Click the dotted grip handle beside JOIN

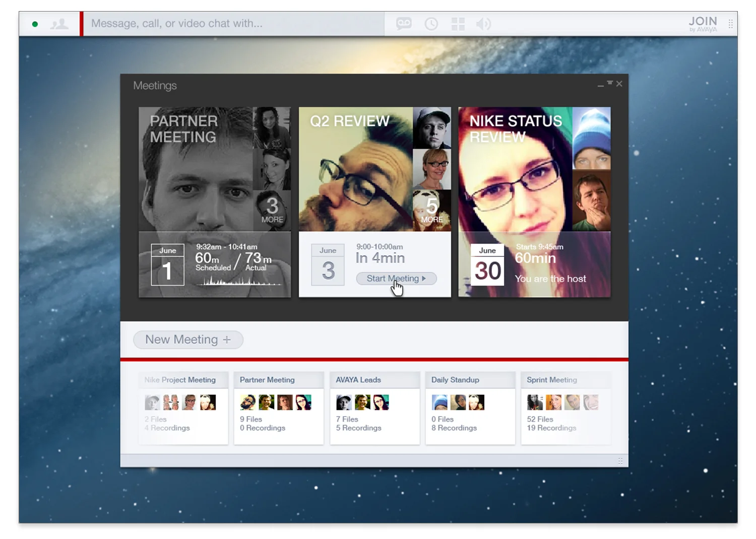pyautogui.click(x=730, y=24)
